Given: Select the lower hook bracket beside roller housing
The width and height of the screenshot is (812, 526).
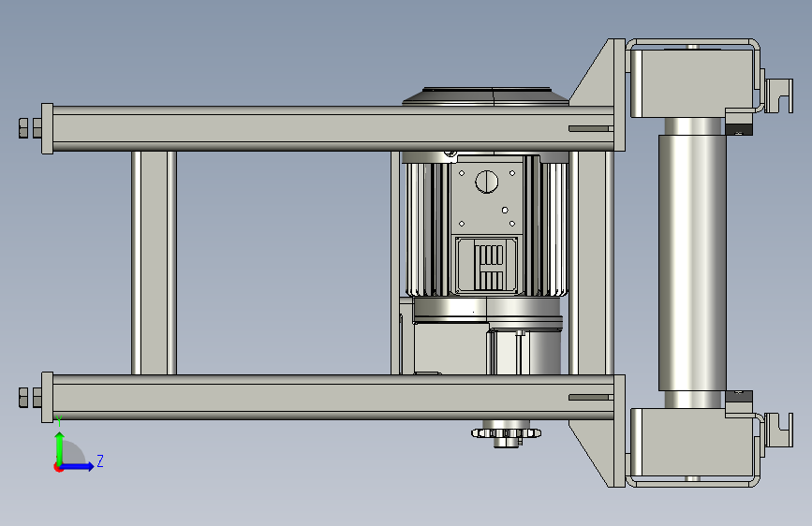Looking at the screenshot, I should click(779, 430).
